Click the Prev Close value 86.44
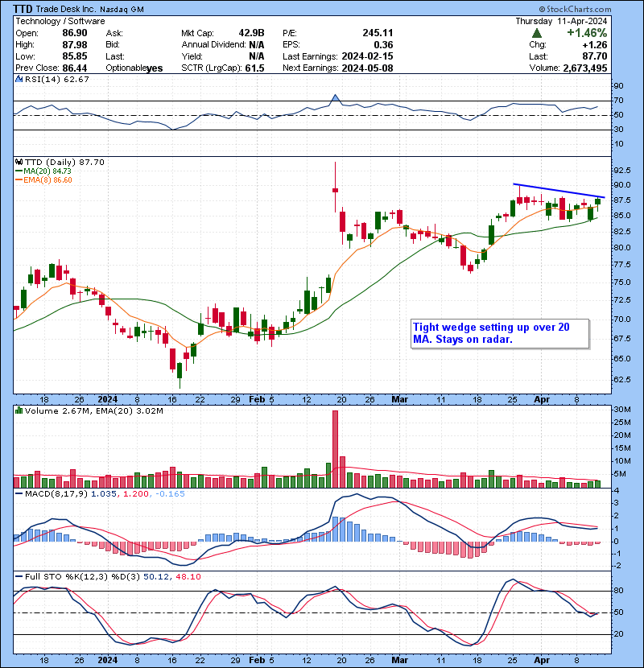Screen dimensions: 644x668 75,68
